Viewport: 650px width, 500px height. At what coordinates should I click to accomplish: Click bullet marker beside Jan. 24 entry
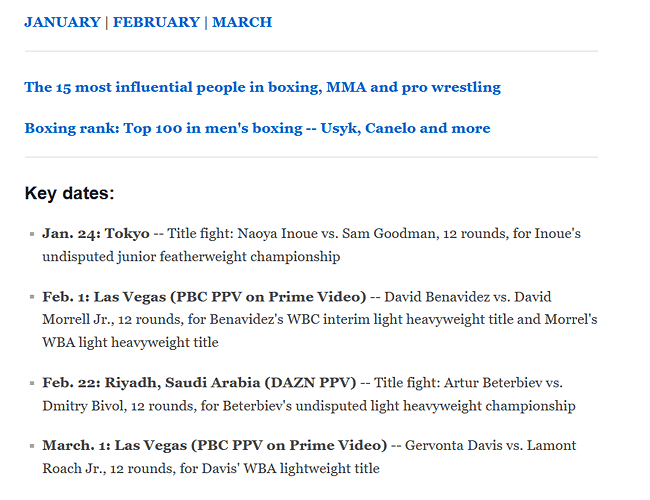(32, 234)
